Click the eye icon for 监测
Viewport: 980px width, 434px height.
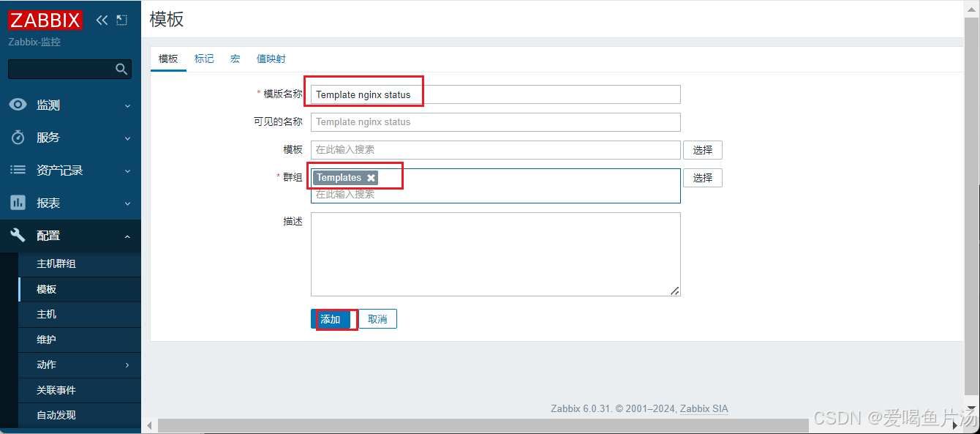pyautogui.click(x=18, y=105)
